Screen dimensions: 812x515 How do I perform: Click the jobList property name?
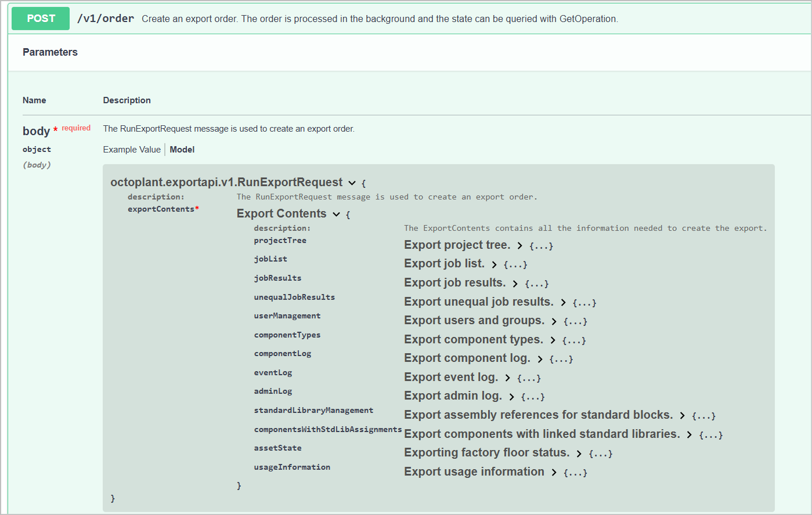tap(270, 259)
